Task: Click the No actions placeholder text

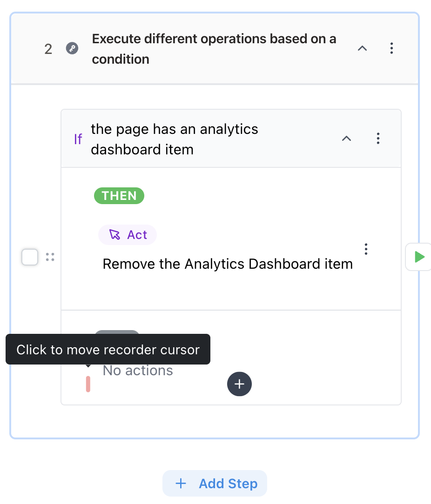Action: click(x=138, y=371)
